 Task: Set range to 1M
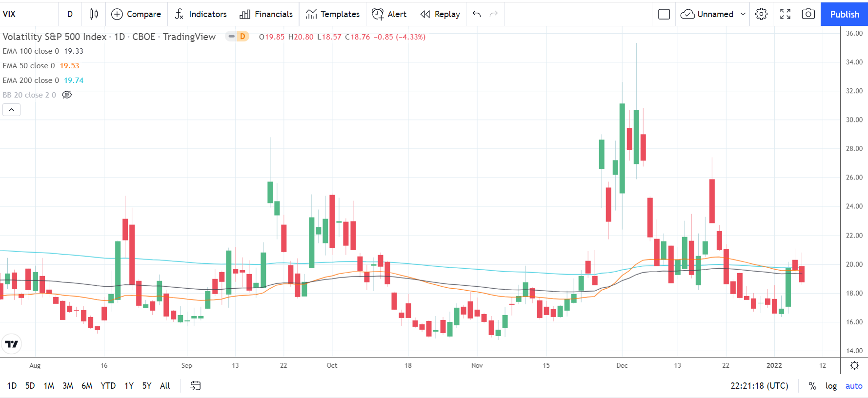49,386
